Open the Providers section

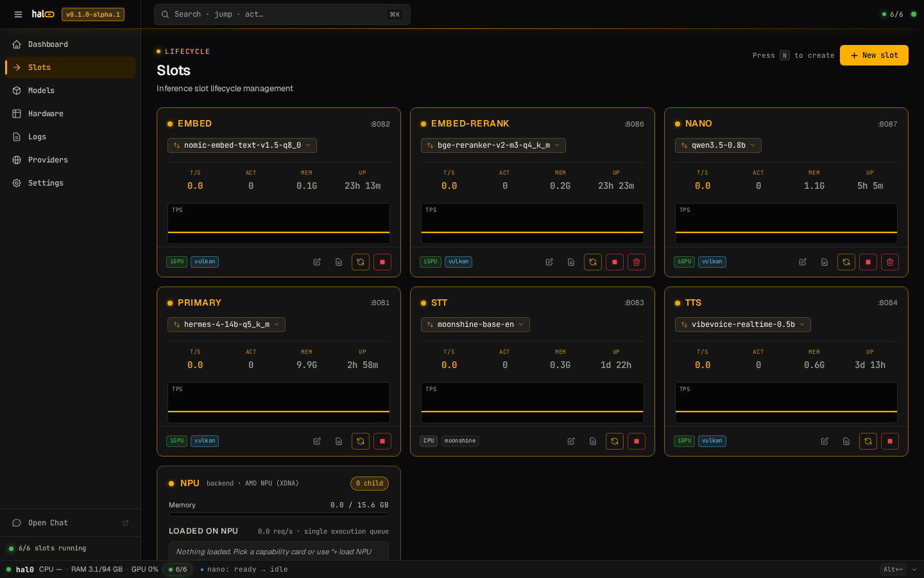tap(71, 160)
